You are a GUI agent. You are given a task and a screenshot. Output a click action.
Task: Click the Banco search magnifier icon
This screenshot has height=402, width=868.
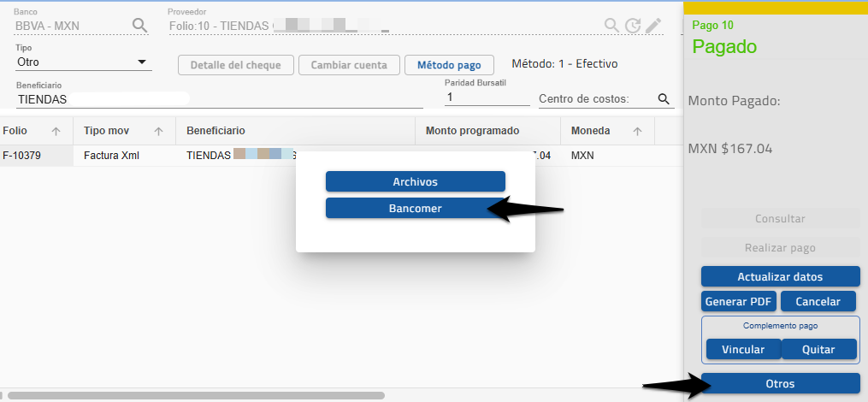pos(140,25)
